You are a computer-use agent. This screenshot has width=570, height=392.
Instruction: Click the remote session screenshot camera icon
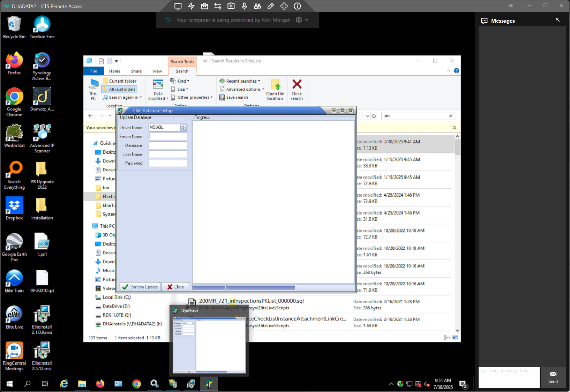231,6
